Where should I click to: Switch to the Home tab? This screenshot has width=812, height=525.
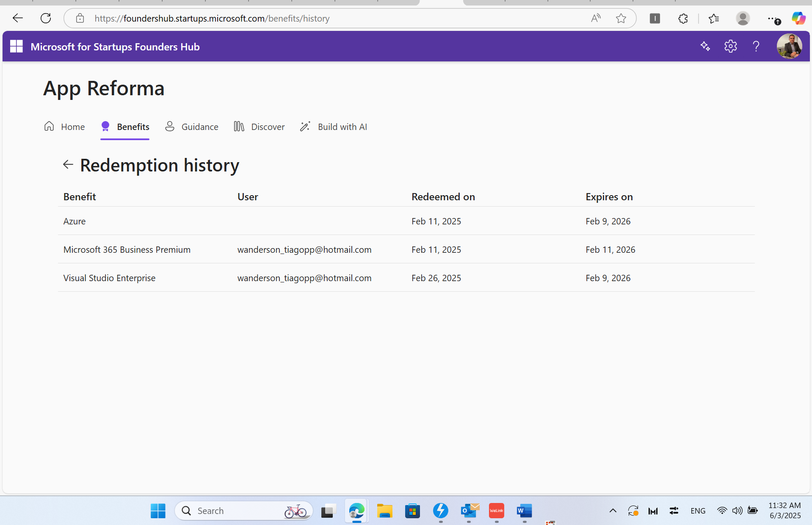coord(64,127)
